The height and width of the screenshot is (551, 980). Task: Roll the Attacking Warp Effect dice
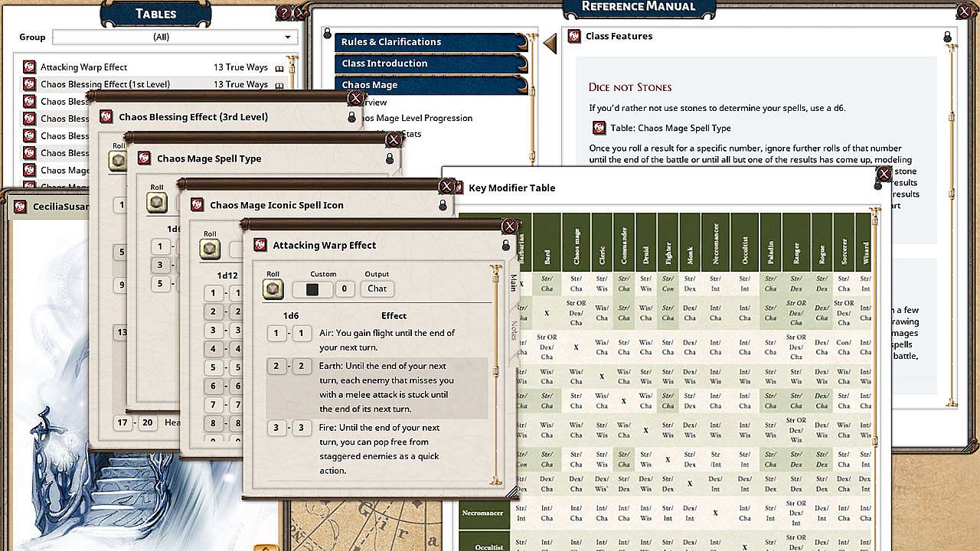tap(273, 289)
